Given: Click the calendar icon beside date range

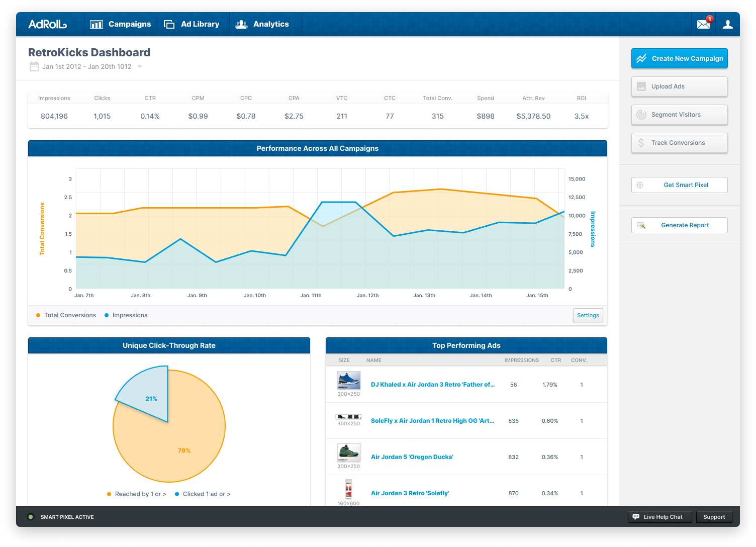Looking at the screenshot, I should [34, 66].
